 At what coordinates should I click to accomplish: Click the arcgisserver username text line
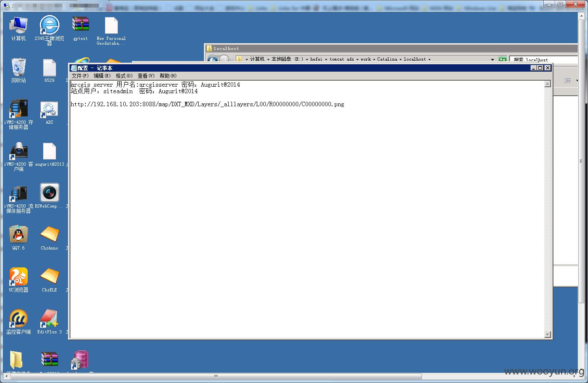click(155, 85)
